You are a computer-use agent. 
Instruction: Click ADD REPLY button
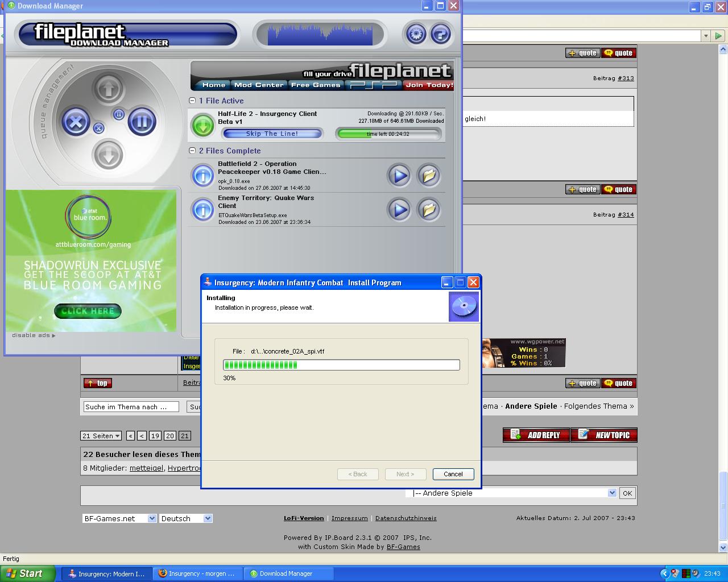click(536, 435)
